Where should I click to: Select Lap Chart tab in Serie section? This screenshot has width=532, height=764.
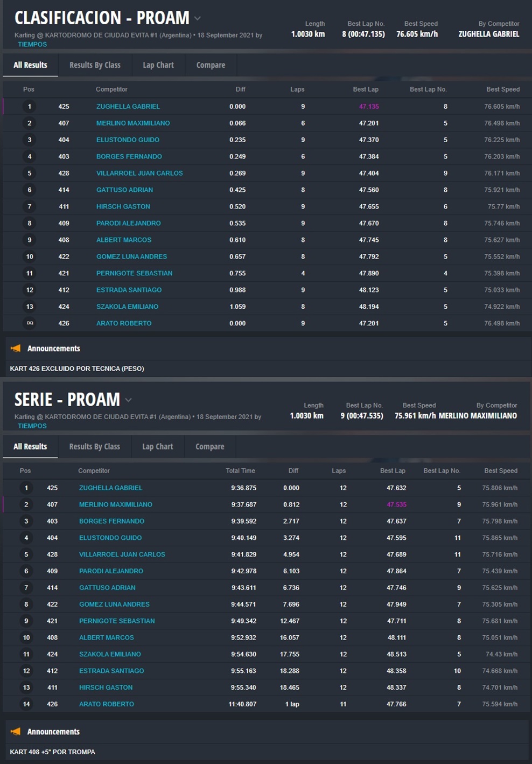click(x=157, y=447)
